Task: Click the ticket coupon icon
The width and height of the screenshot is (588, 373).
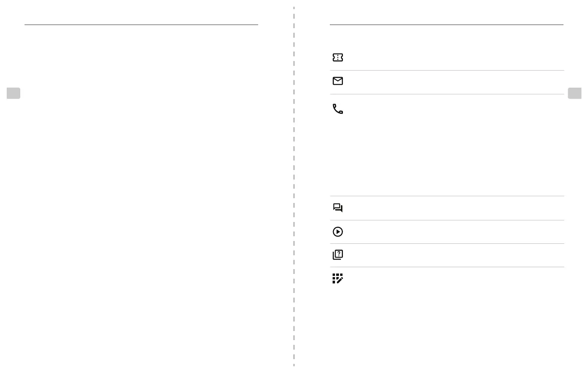Action: point(337,57)
